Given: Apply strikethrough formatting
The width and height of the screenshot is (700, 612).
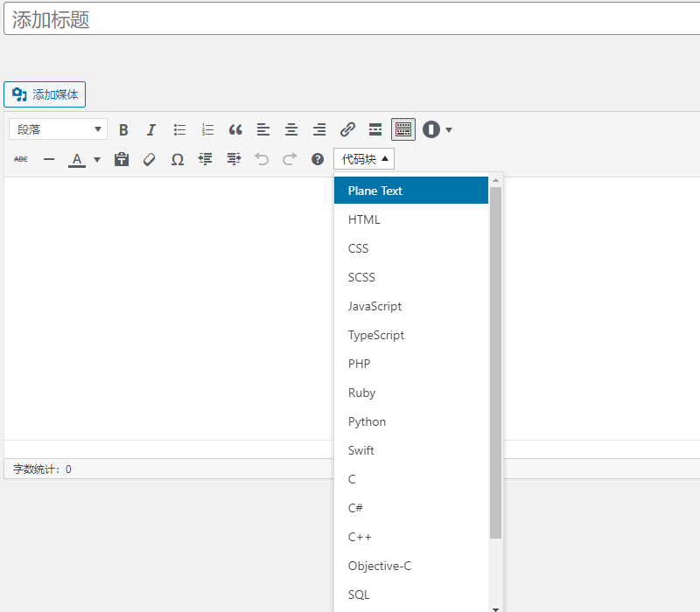Looking at the screenshot, I should (x=21, y=159).
